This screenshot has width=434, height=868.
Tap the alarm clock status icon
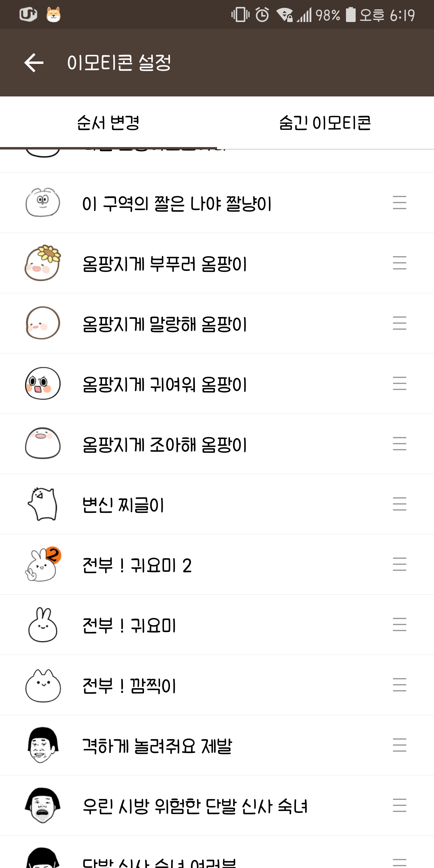pos(262,15)
